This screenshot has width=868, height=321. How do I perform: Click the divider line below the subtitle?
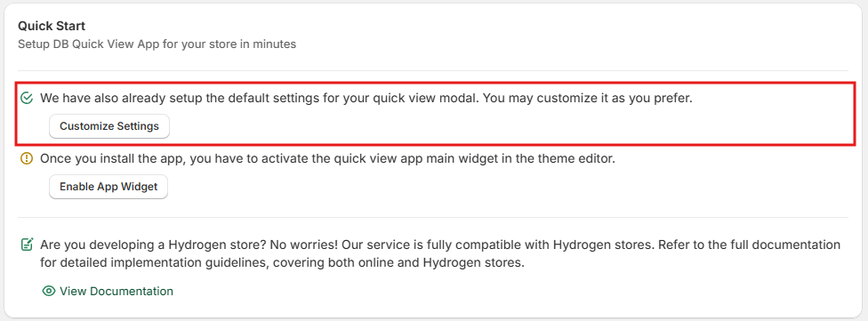tap(433, 71)
